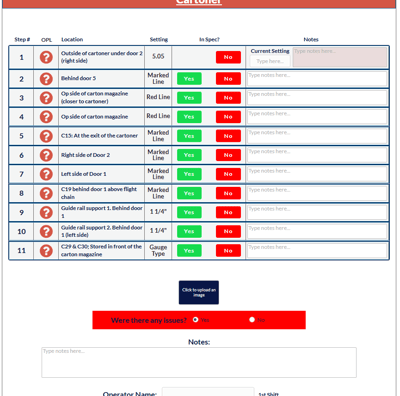This screenshot has height=396, width=400.
Task: Open the OPL help icon for step 5
Action: [x=46, y=136]
